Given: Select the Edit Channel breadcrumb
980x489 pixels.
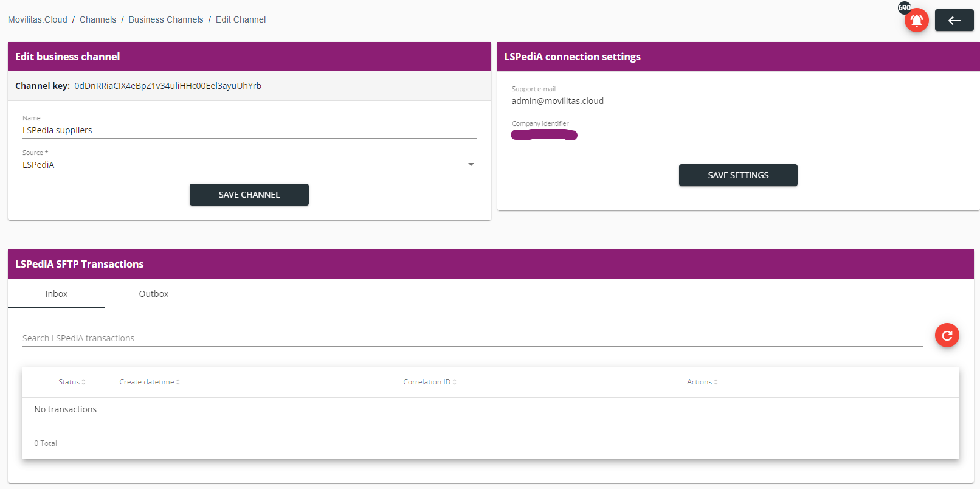Looking at the screenshot, I should (x=241, y=19).
